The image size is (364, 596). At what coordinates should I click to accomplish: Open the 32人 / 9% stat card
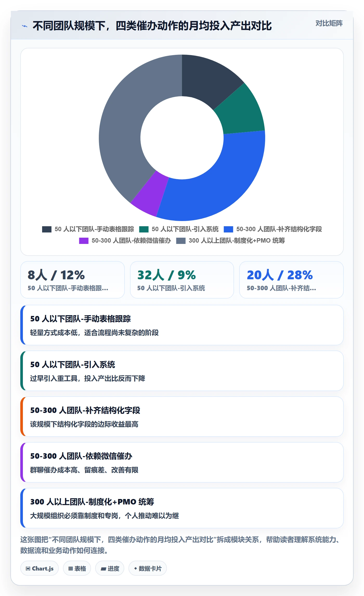pos(182,280)
